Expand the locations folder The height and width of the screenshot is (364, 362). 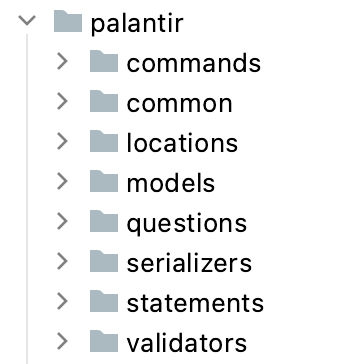(x=62, y=142)
